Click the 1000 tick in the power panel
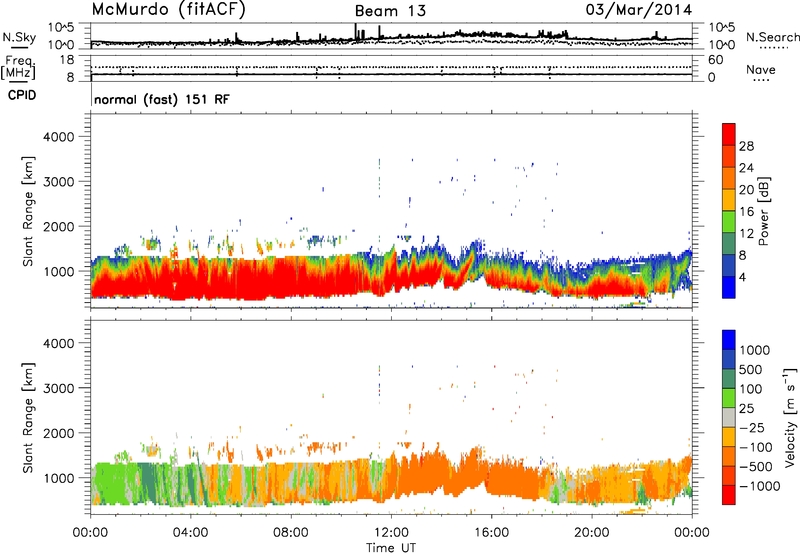The height and width of the screenshot is (554, 800). point(58,271)
